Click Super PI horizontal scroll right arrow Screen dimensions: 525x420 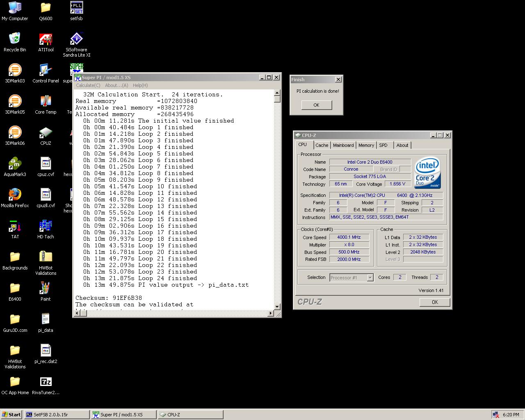(x=270, y=313)
